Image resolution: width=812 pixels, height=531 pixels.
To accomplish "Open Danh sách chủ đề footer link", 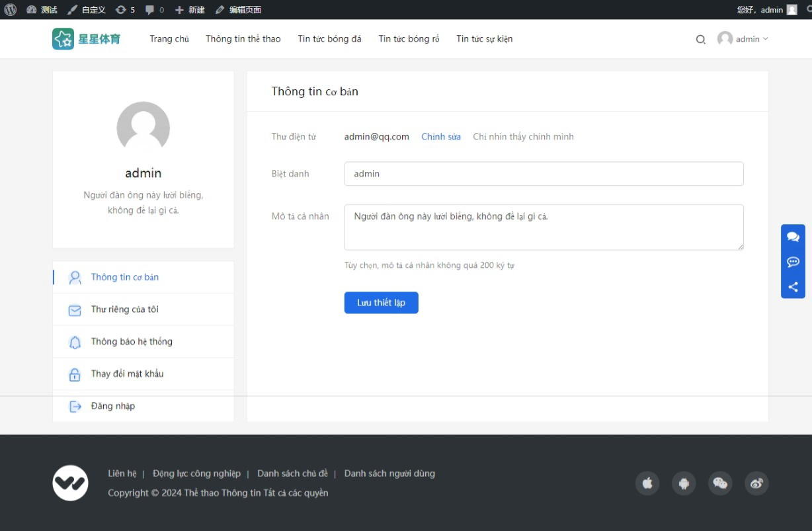I will coord(292,473).
